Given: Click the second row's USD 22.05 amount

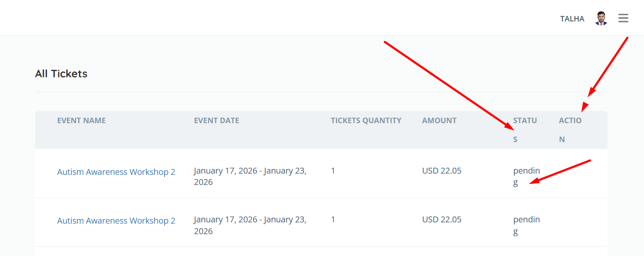Looking at the screenshot, I should 442,219.
